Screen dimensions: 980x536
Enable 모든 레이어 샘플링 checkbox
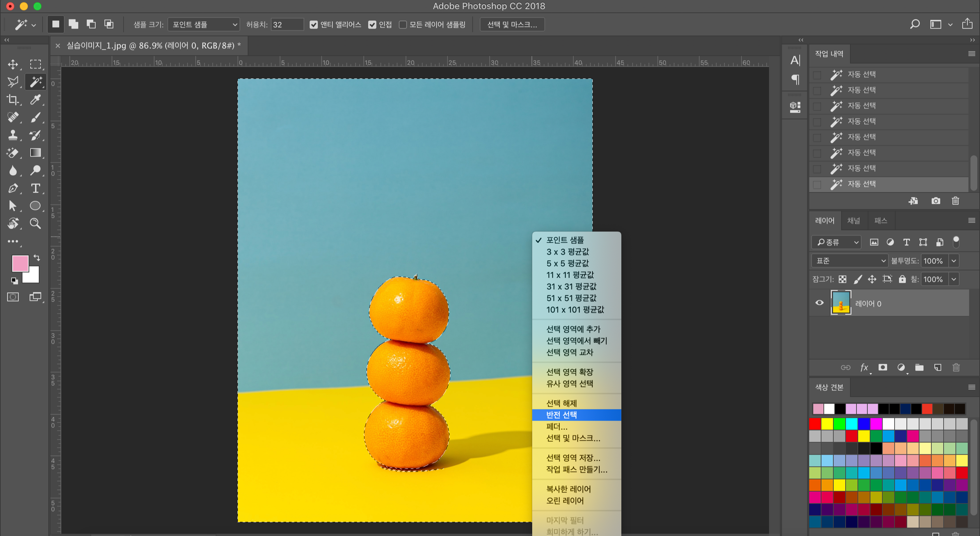(x=403, y=25)
